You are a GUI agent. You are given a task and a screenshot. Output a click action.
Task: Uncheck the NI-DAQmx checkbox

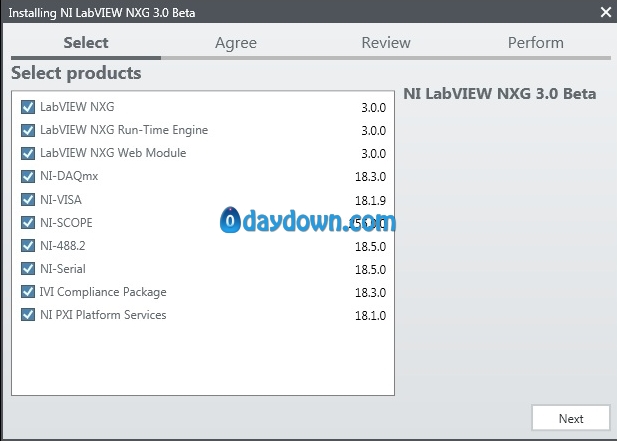tap(28, 176)
